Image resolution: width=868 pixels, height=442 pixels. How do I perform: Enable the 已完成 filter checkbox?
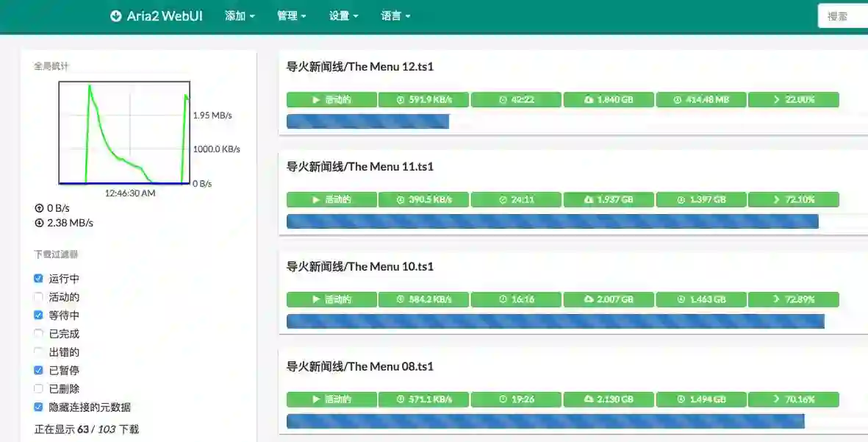pos(38,333)
